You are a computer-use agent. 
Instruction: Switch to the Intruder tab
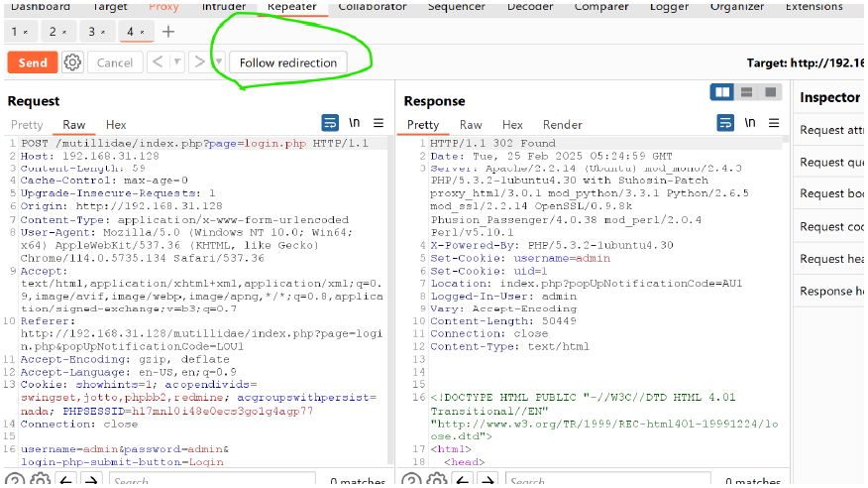point(224,7)
